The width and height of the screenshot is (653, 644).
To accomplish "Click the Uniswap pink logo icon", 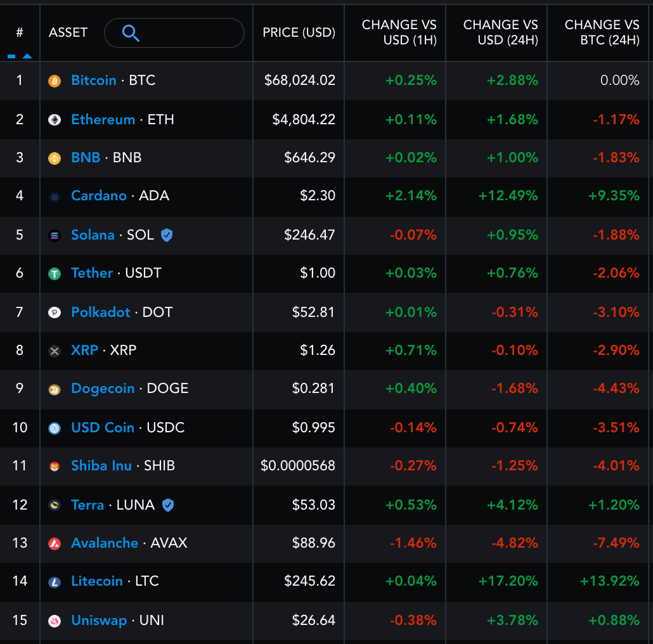I will (x=55, y=621).
